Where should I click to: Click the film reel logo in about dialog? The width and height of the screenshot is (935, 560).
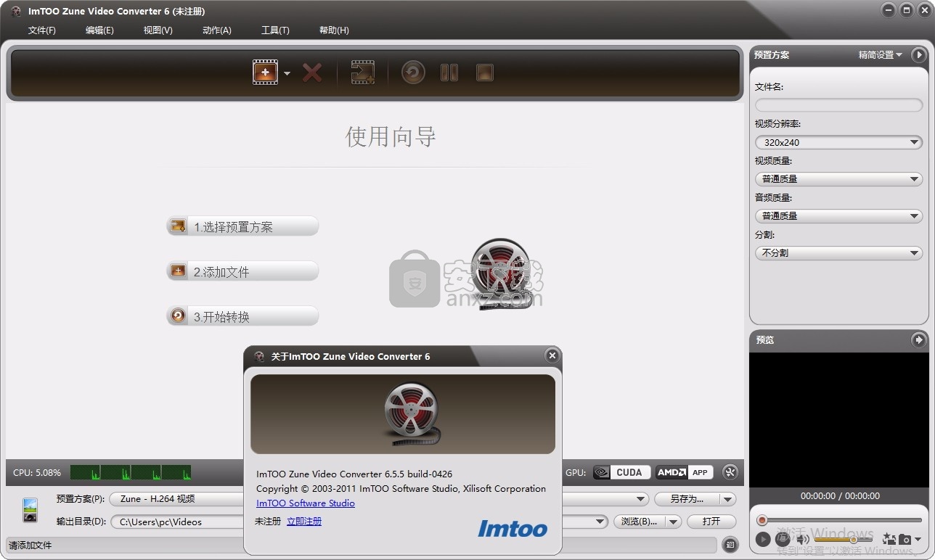412,414
